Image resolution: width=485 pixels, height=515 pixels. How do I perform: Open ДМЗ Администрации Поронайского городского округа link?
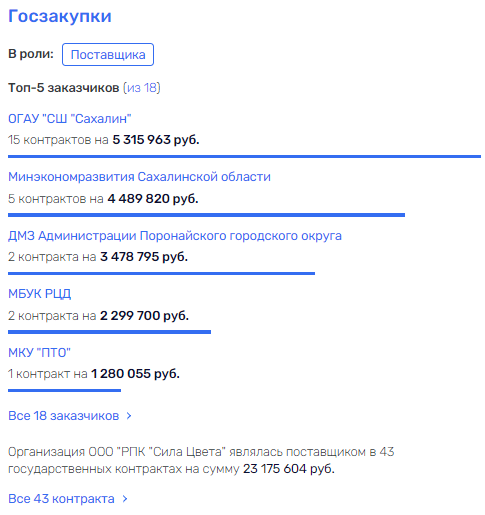point(175,236)
